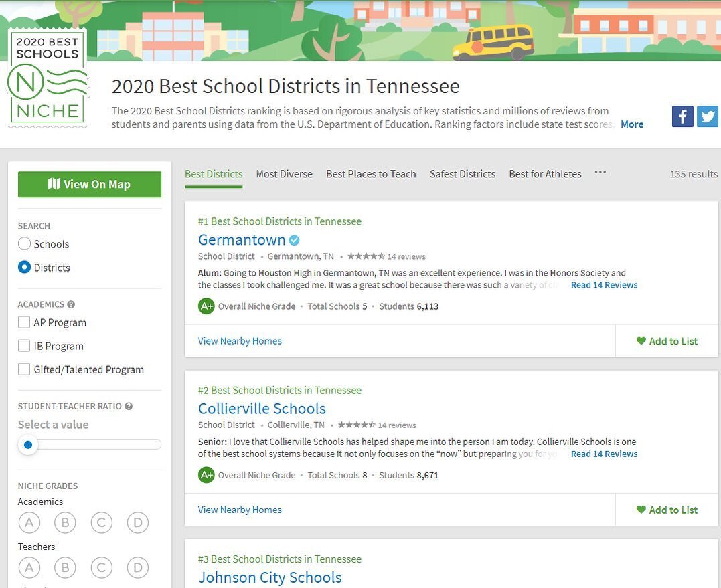View Nearby Homes for Germantown
This screenshot has width=721, height=588.
pos(240,341)
